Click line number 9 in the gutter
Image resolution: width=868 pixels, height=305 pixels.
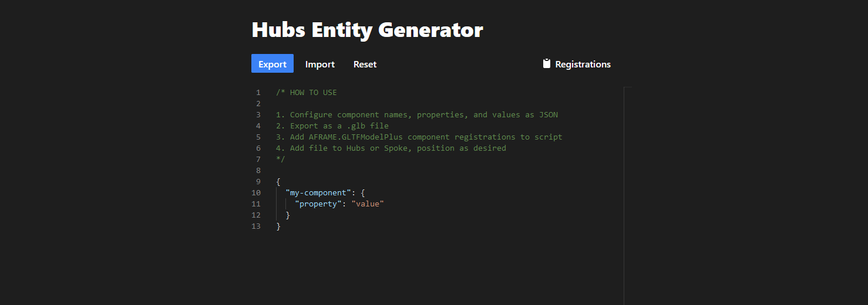click(258, 181)
